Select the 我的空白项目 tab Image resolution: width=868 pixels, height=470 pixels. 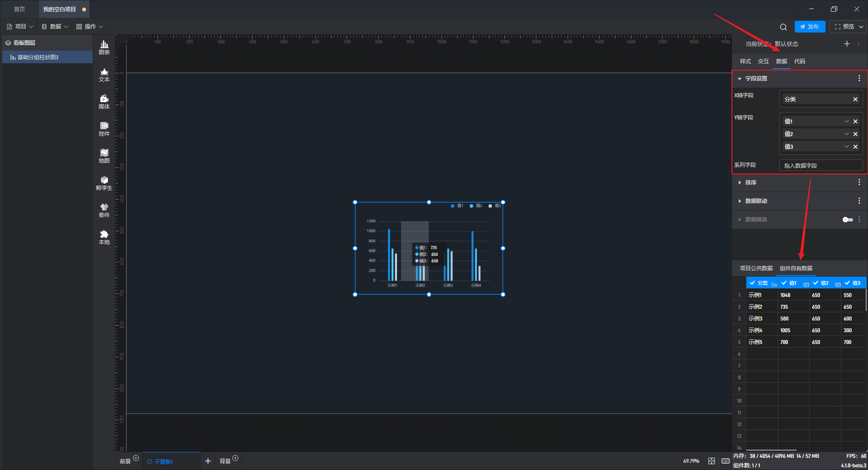(x=63, y=9)
